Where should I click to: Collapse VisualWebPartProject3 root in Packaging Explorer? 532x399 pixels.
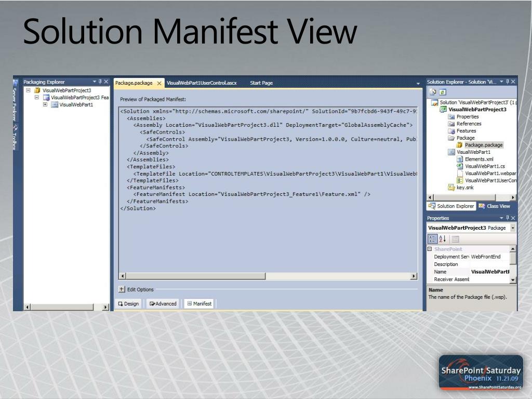pos(29,90)
